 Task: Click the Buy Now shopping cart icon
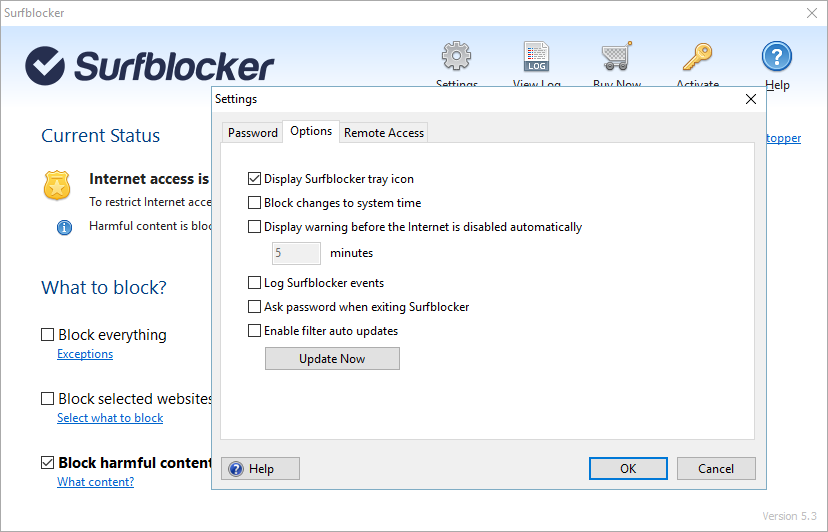[616, 56]
